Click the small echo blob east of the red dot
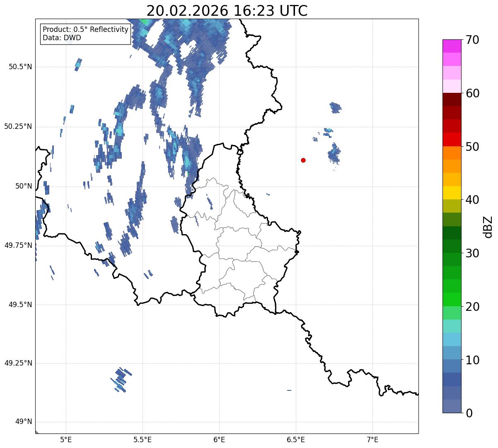 (x=334, y=154)
